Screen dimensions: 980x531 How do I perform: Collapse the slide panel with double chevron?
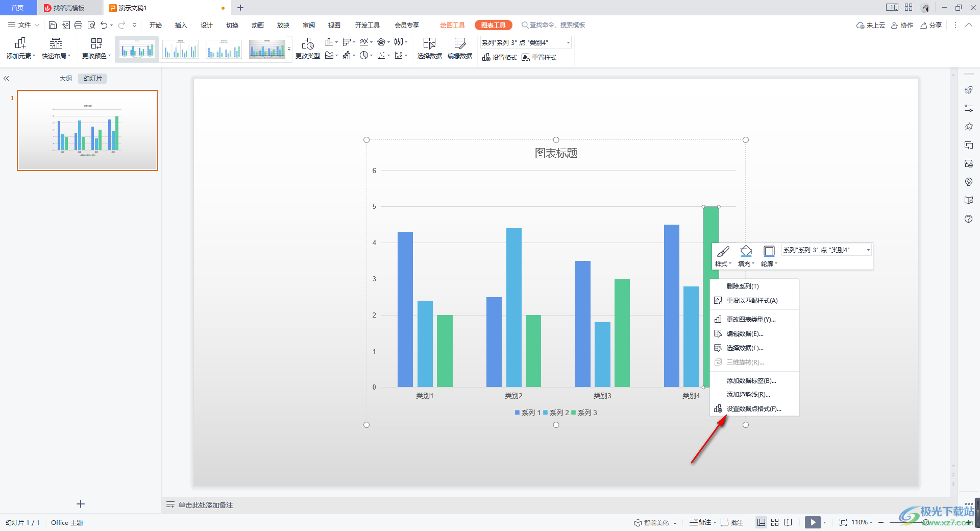click(6, 79)
